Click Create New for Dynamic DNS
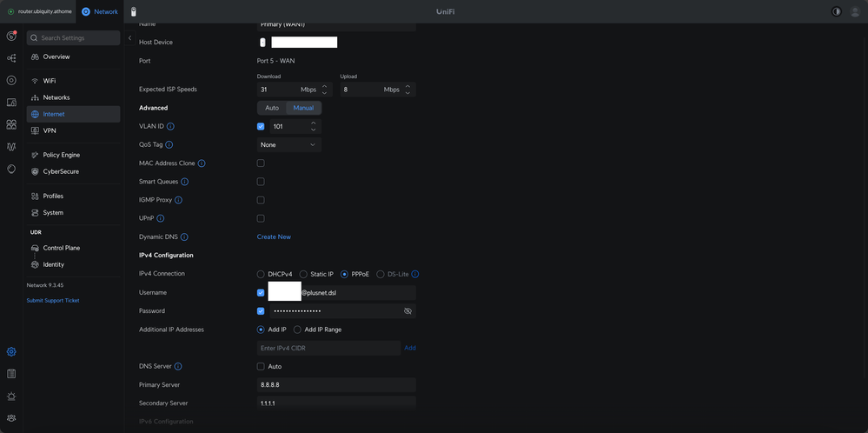Viewport: 868px width, 433px height. click(274, 237)
